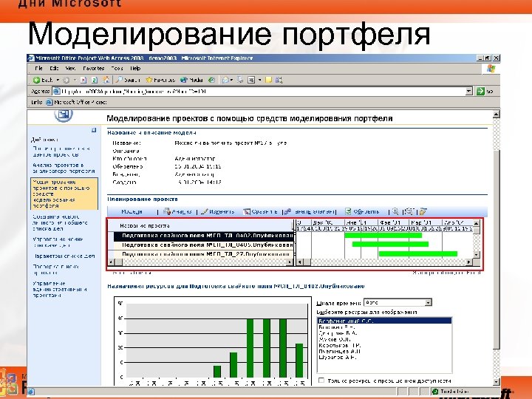Click the zoom out magnifier icon
The width and height of the screenshot is (532, 399).
(x=409, y=211)
